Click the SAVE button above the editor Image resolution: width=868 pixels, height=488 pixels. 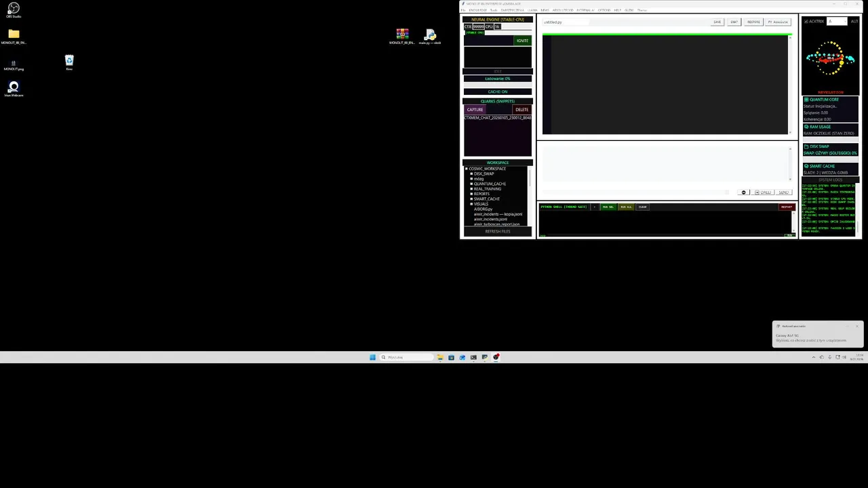click(x=717, y=22)
